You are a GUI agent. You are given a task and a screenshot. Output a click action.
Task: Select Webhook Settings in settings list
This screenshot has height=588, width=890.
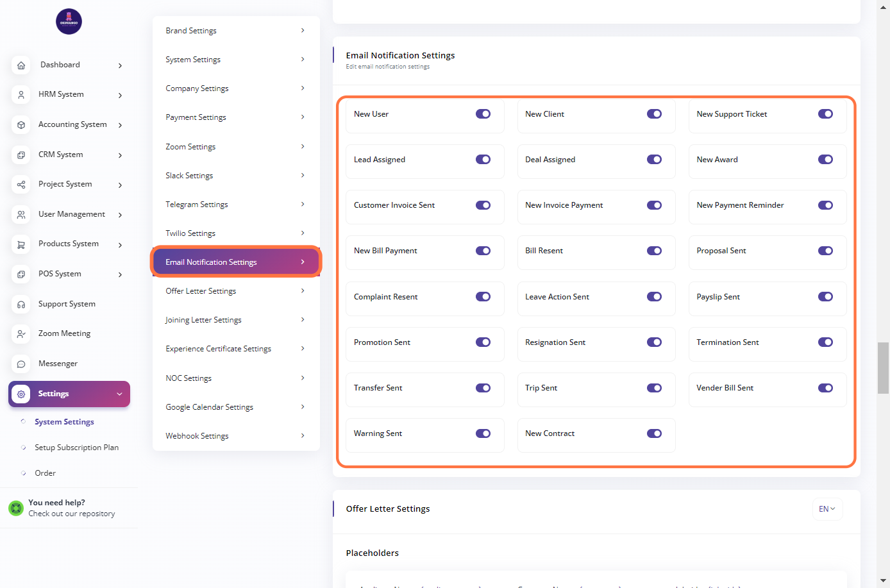pos(235,436)
